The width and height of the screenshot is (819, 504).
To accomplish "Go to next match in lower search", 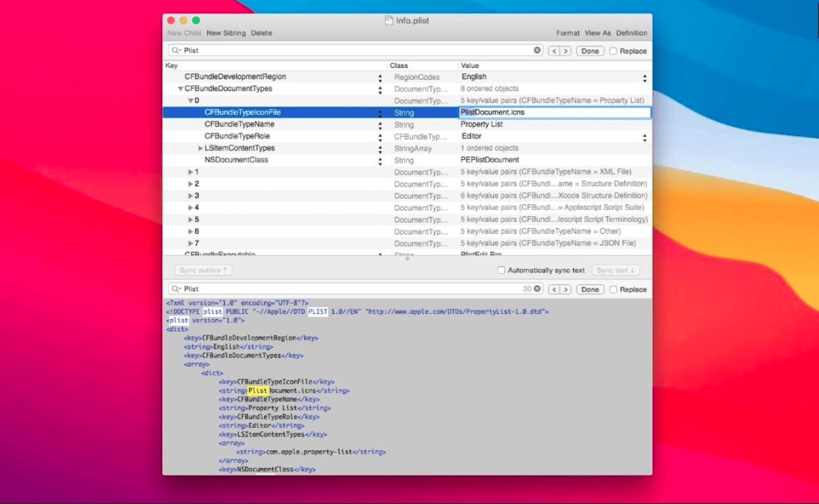I will click(566, 289).
